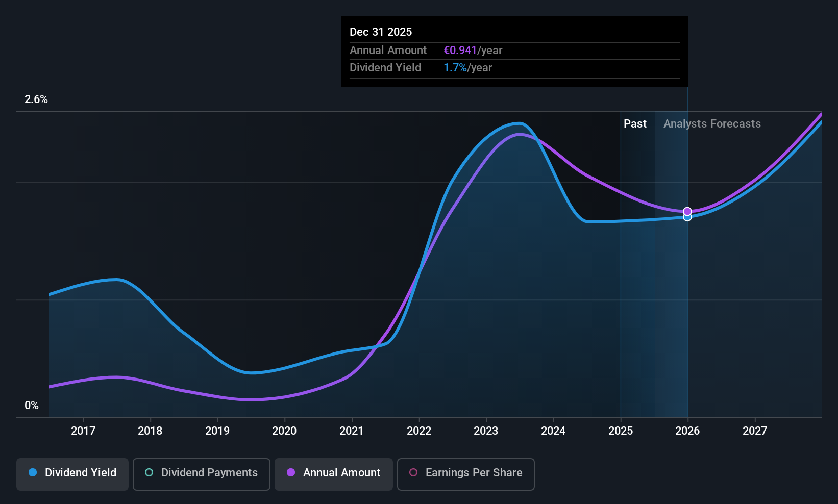Click the 2.6% y-axis label
The height and width of the screenshot is (504, 838).
tap(36, 99)
